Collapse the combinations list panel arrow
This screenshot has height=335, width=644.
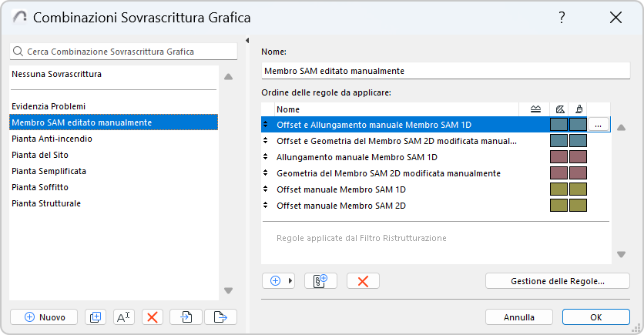point(247,41)
